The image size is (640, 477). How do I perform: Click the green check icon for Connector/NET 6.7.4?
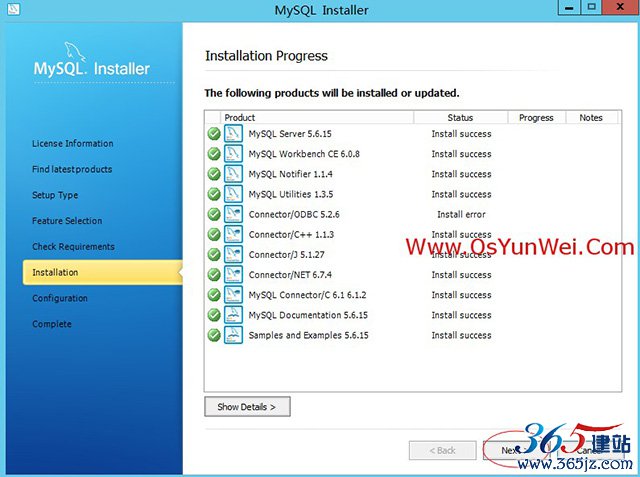tap(214, 275)
